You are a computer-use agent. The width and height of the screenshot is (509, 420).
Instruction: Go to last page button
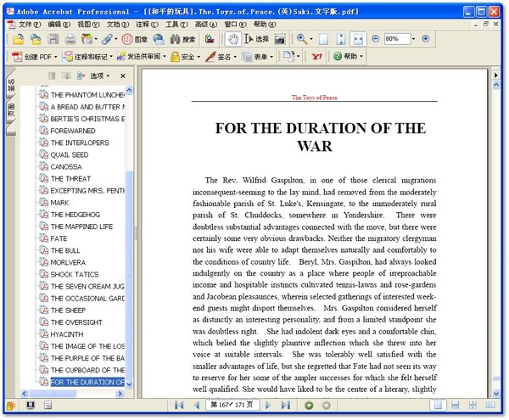point(286,405)
